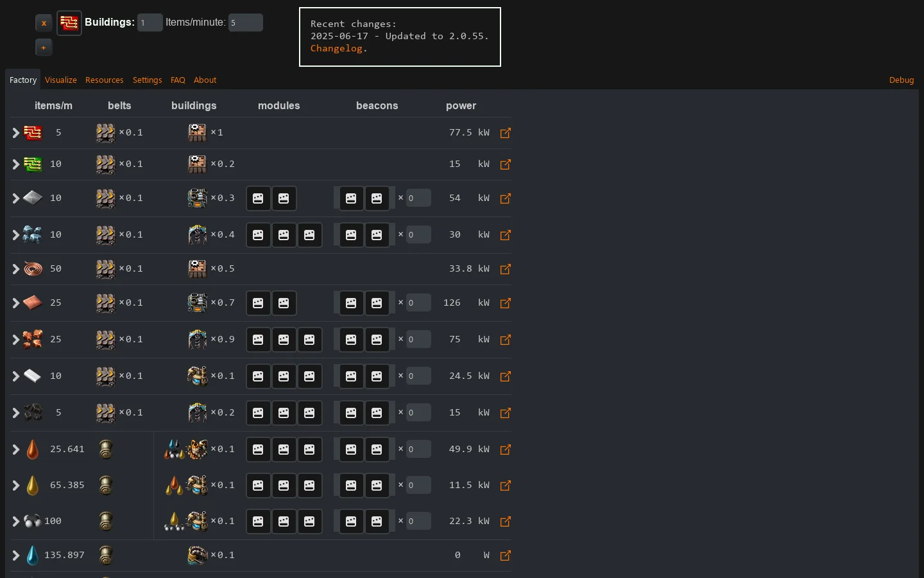Open the Resources tab

[x=104, y=80]
